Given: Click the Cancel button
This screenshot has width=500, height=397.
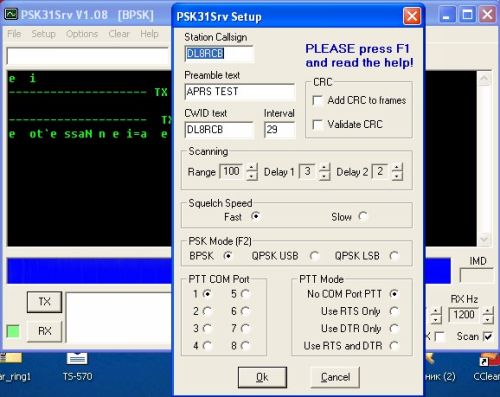Looking at the screenshot, I should point(335,377).
